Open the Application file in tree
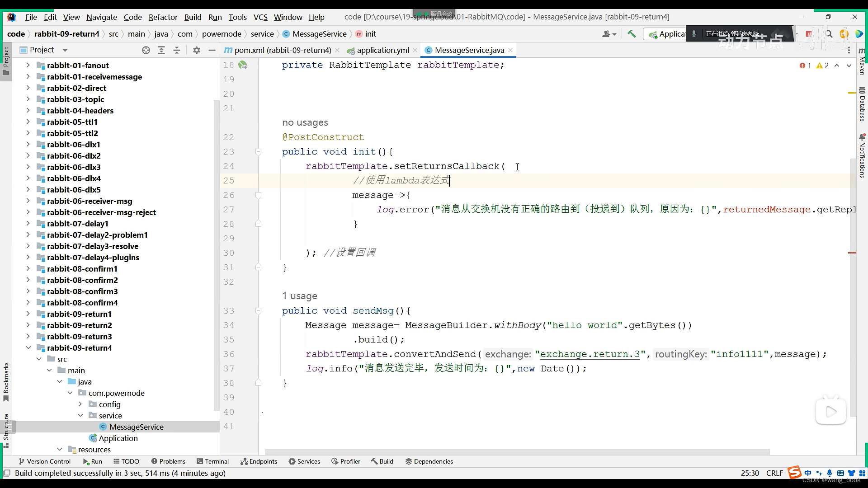 click(x=118, y=438)
